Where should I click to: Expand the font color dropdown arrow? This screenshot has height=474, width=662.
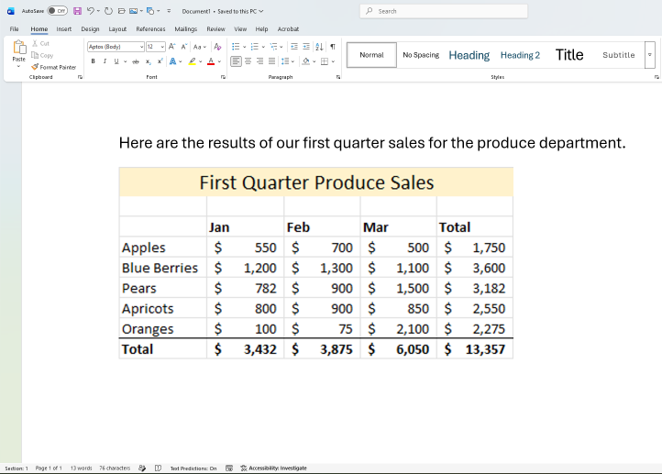220,62
